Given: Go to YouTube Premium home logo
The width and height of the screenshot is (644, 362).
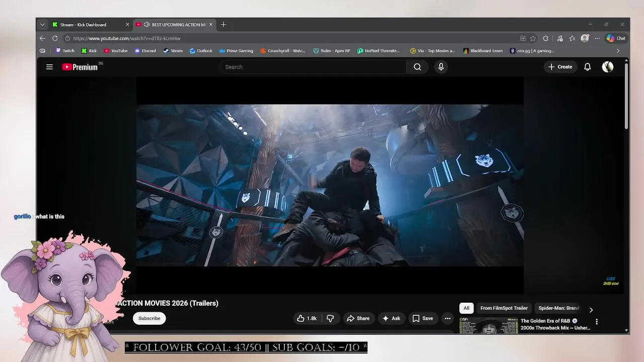Looking at the screenshot, I should (x=80, y=67).
